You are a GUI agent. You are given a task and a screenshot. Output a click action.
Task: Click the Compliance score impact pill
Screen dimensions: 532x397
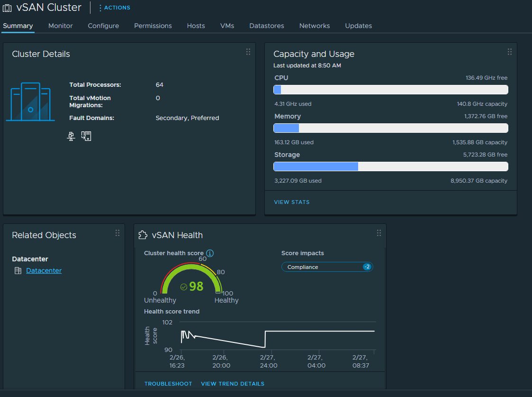pos(327,267)
